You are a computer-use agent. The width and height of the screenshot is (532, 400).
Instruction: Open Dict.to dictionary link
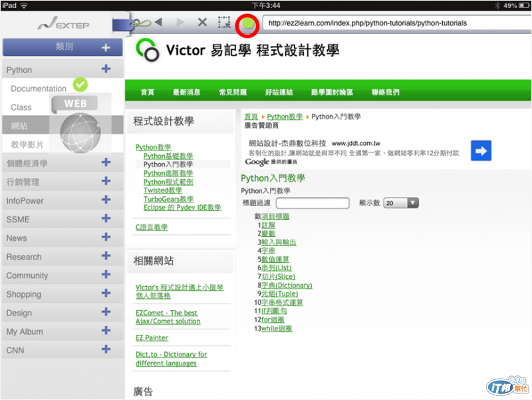click(172, 359)
